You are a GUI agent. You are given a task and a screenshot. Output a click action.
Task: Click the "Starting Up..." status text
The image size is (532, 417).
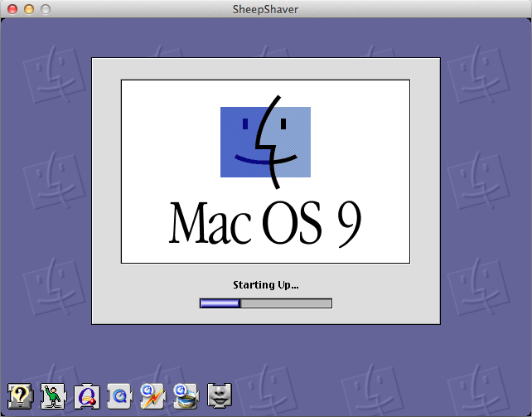(x=265, y=285)
